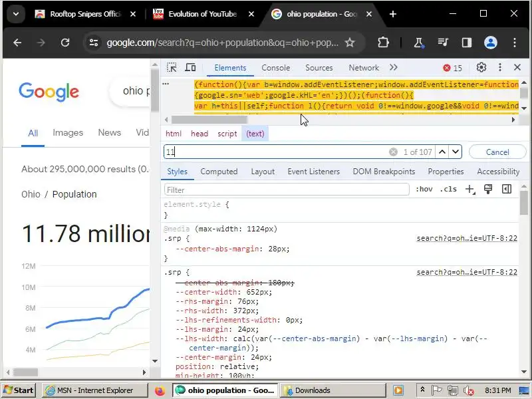Select html in the breadcrumb
This screenshot has height=399, width=532.
tap(174, 134)
